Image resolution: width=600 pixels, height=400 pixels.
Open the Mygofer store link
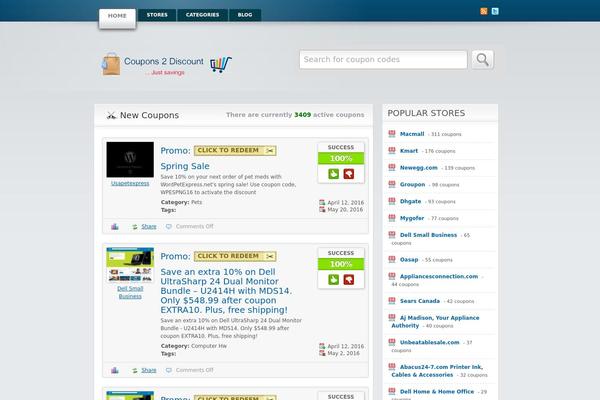coord(412,218)
